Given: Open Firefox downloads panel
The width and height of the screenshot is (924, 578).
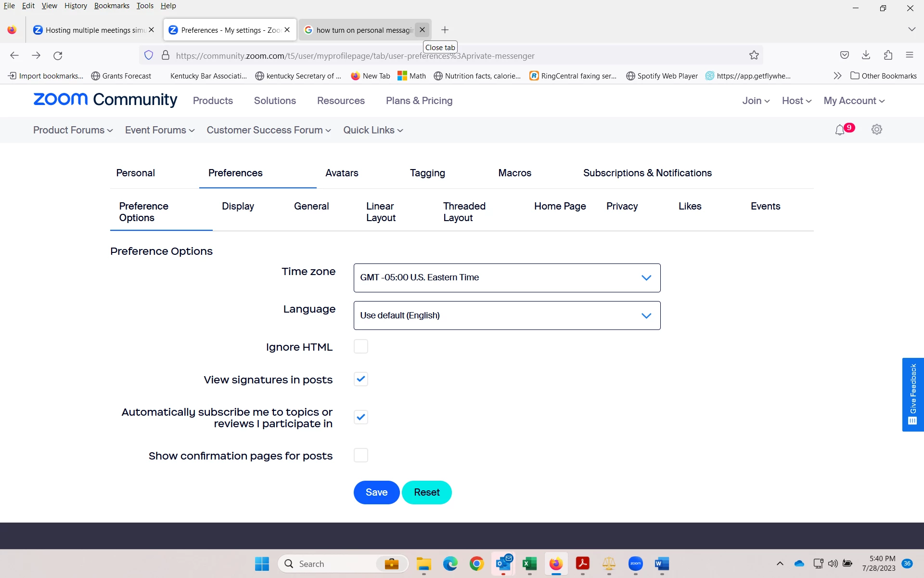Looking at the screenshot, I should (x=866, y=55).
